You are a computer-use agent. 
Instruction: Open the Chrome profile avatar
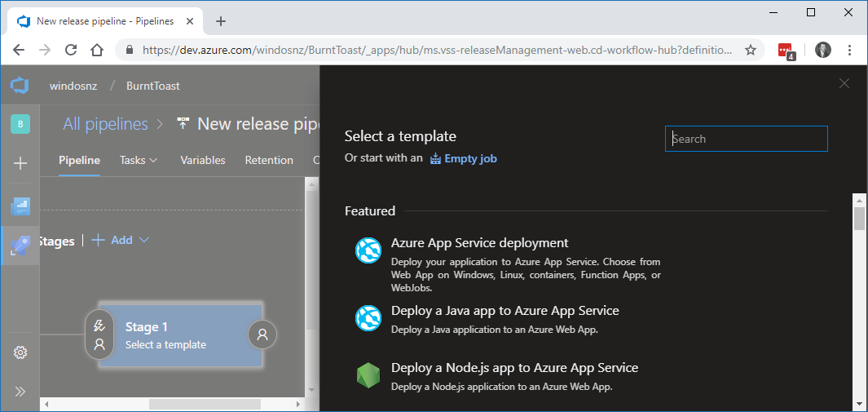pos(823,50)
